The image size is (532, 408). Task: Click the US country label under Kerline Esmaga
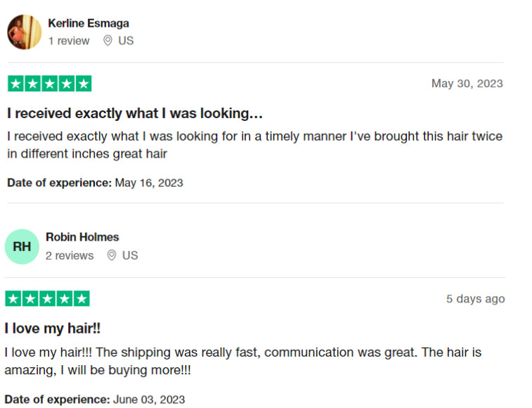pos(126,41)
